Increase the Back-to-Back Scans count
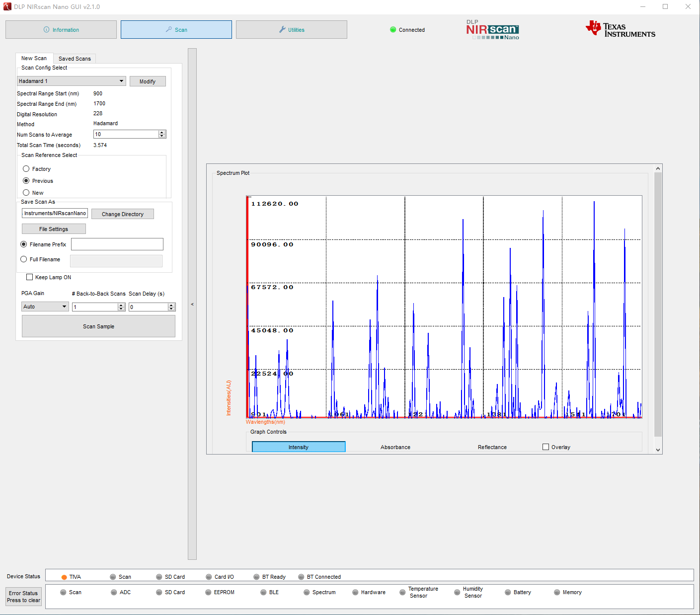The image size is (700, 615). click(x=121, y=305)
